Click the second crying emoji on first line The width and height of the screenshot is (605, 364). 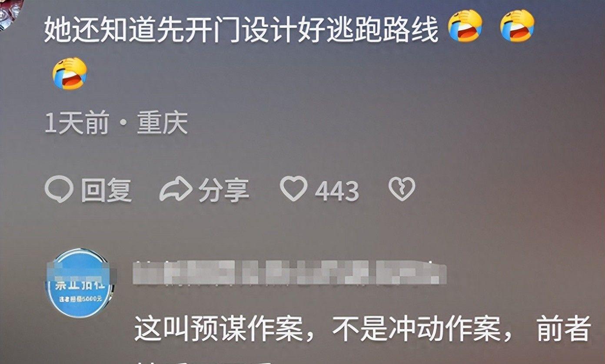point(517,26)
